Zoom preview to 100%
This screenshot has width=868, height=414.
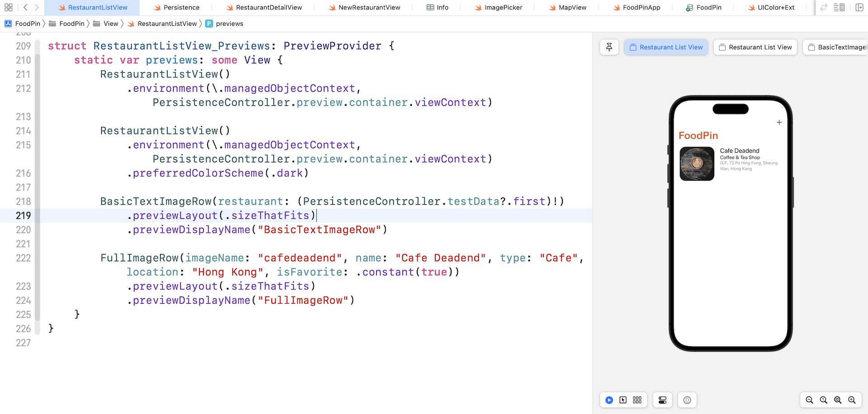pos(824,400)
